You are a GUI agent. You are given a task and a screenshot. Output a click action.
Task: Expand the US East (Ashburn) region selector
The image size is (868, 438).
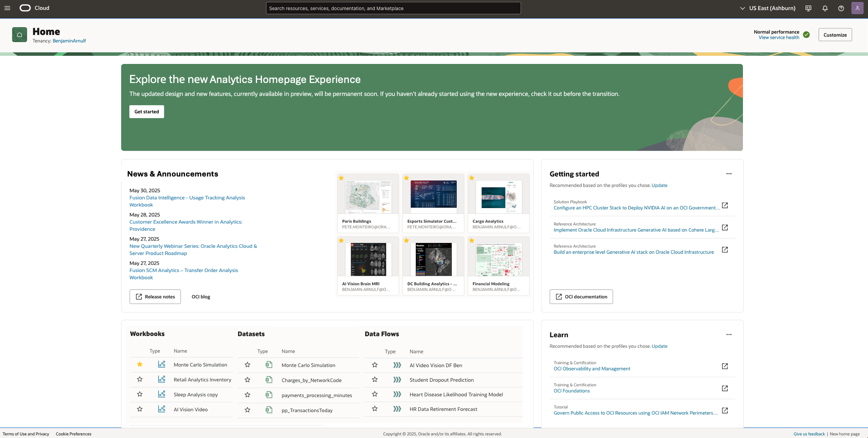point(768,8)
